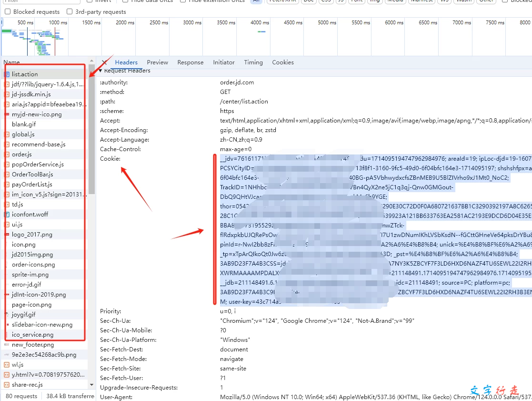Show the Response tab
532x401 pixels.
(191, 62)
